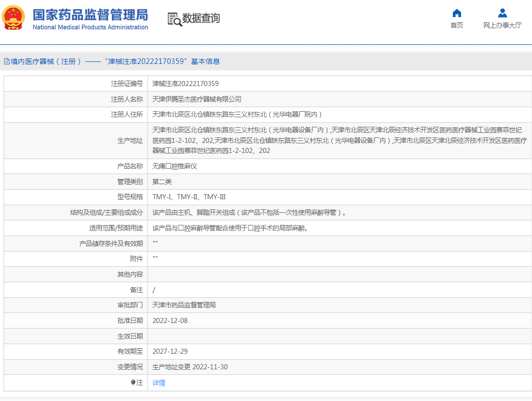Select the text 生产地址变更 2022-11-30
This screenshot has width=532, height=401.
coord(190,367)
